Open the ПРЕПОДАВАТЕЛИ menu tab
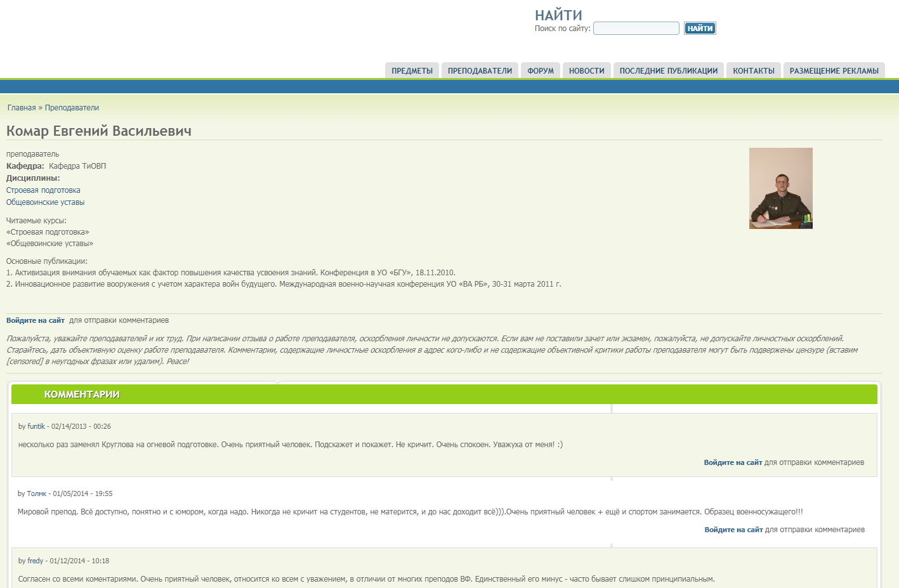This screenshot has width=899, height=588. (x=480, y=70)
